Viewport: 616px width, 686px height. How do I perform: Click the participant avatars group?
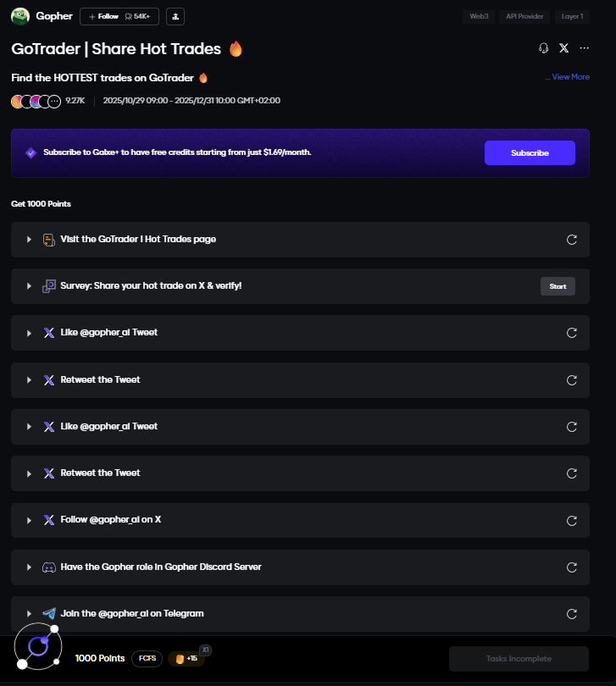point(36,101)
